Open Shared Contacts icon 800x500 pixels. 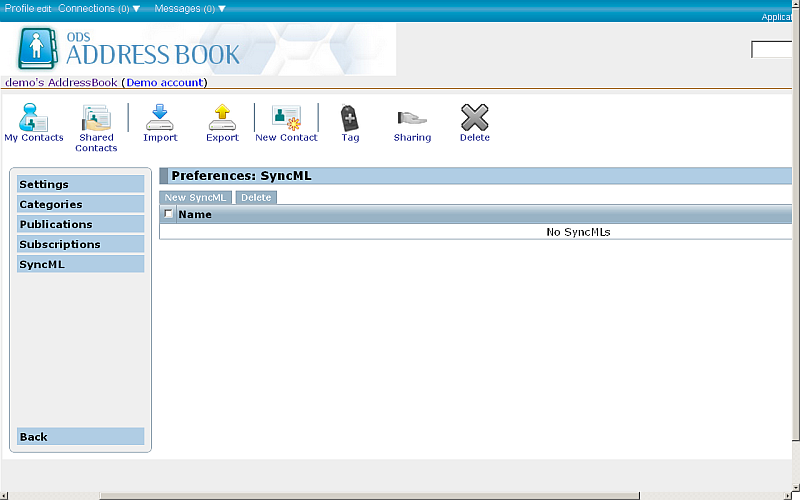[96, 118]
